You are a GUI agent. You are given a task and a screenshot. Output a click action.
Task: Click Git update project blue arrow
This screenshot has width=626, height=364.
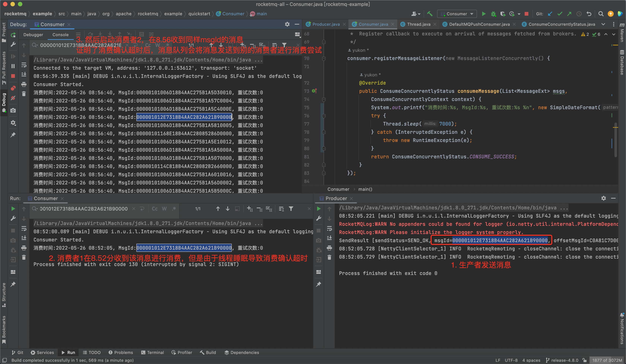(550, 14)
